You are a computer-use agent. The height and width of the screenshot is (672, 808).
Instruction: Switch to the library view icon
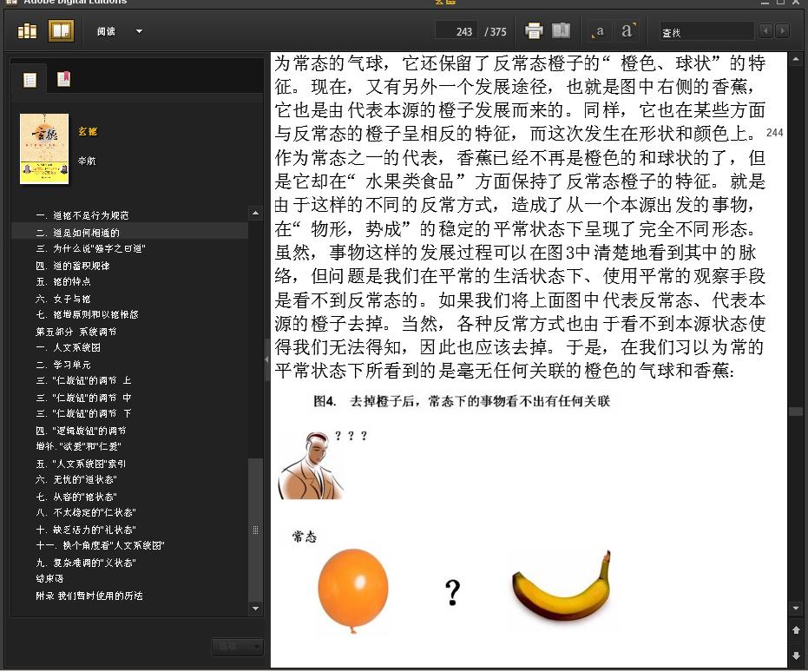tap(27, 31)
